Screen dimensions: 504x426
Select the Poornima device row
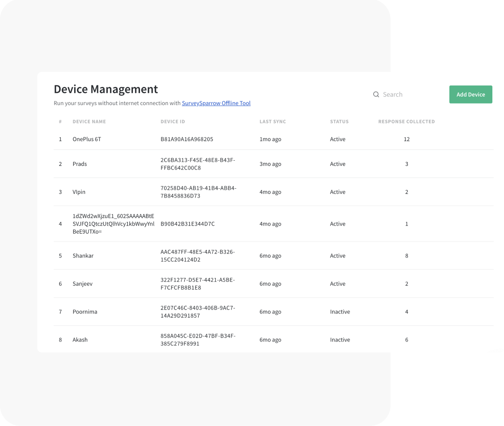point(85,312)
